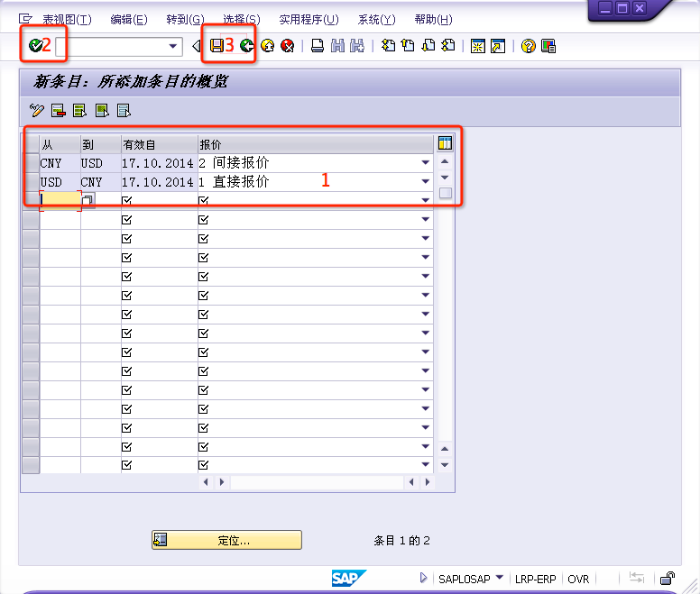700x594 pixels.
Task: Open the 转到(G) menu
Action: (185, 19)
